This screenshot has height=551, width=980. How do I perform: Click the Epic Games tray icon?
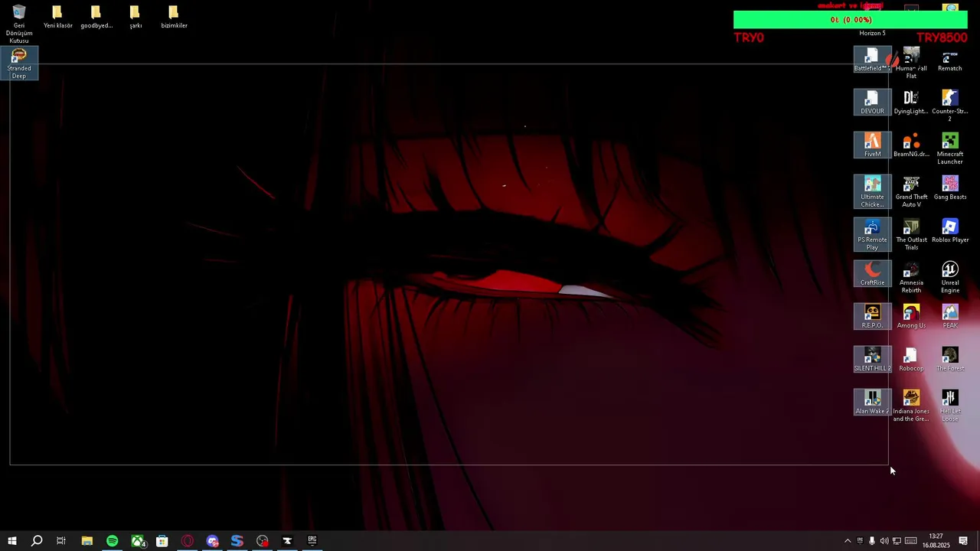coord(860,541)
